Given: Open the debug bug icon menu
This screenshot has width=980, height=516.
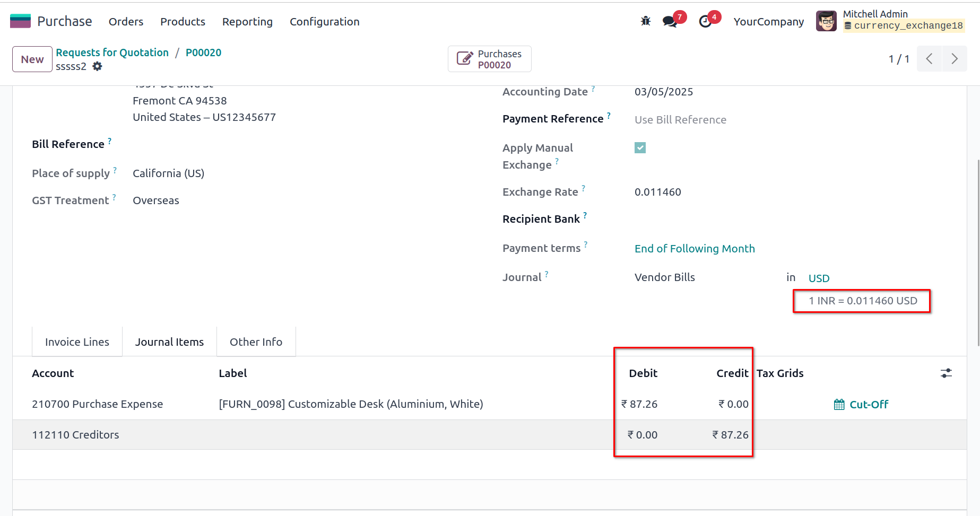Looking at the screenshot, I should (x=646, y=21).
